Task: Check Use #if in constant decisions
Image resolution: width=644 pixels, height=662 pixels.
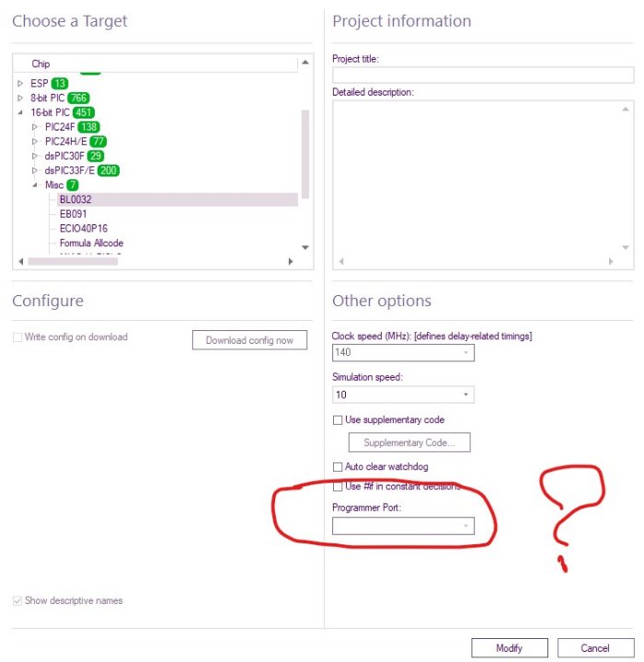Action: (x=338, y=486)
